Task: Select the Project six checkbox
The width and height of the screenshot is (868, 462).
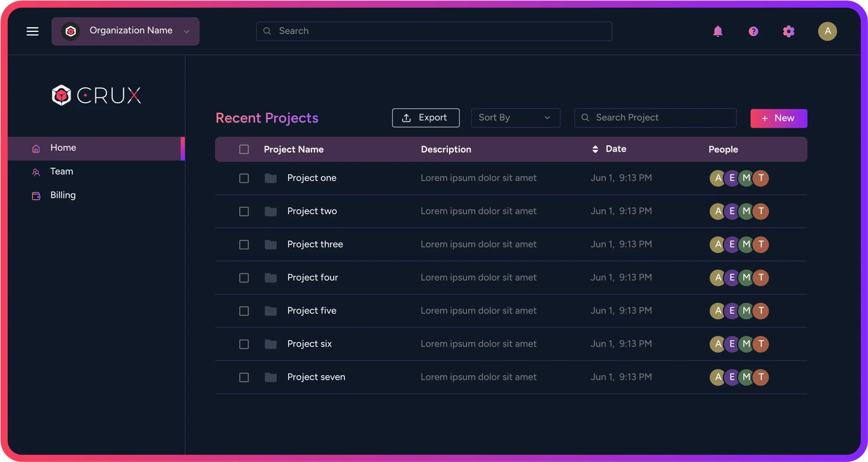Action: coord(244,344)
